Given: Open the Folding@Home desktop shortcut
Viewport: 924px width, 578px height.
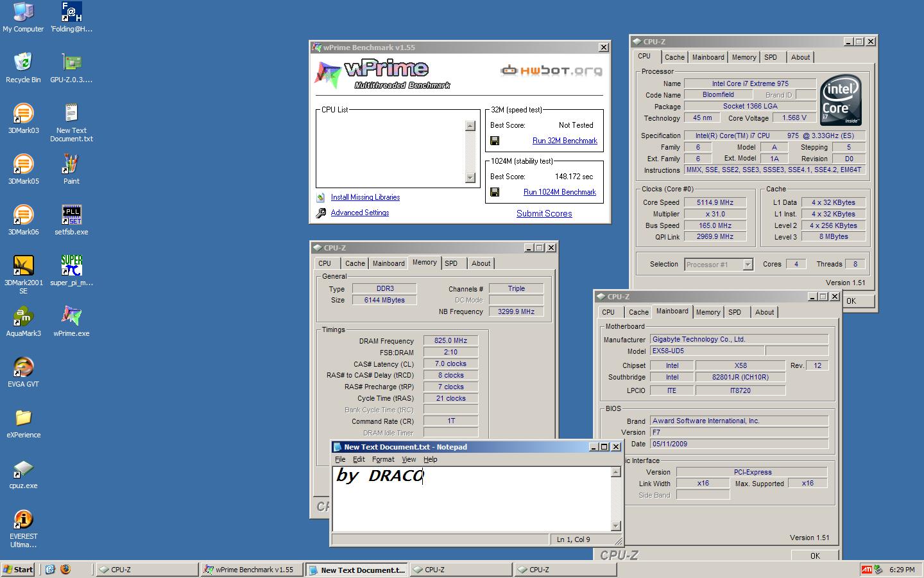Looking at the screenshot, I should click(71, 17).
